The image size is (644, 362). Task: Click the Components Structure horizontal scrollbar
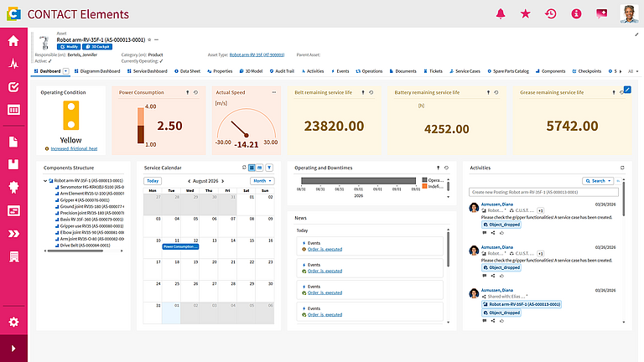click(75, 251)
